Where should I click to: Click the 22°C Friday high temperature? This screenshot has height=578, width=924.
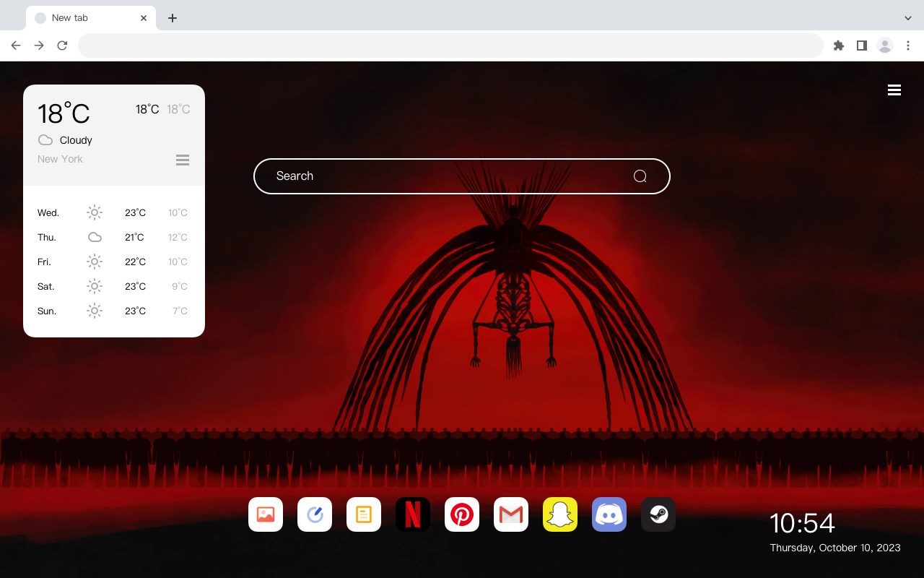pyautogui.click(x=135, y=262)
